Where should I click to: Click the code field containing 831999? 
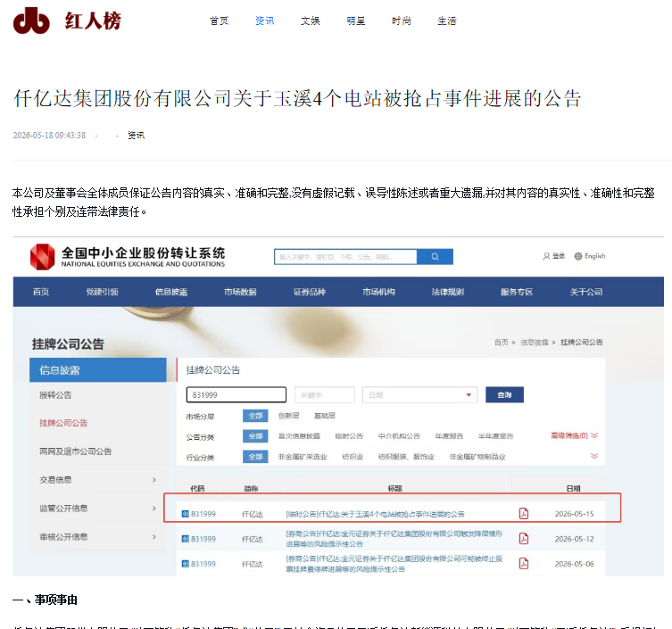tap(236, 394)
